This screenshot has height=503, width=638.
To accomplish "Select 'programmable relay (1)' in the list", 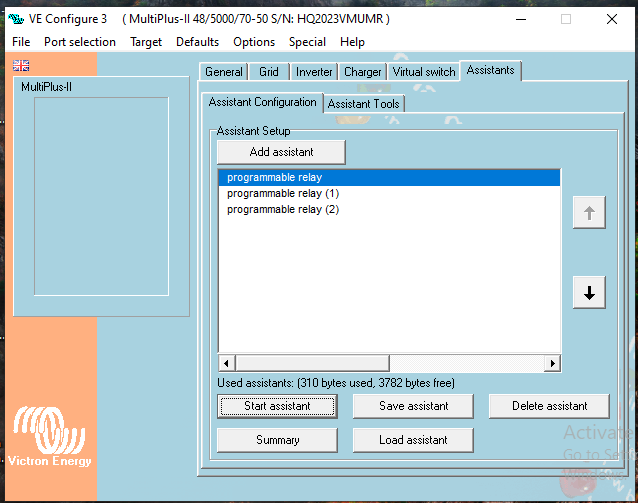I will (x=389, y=193).
